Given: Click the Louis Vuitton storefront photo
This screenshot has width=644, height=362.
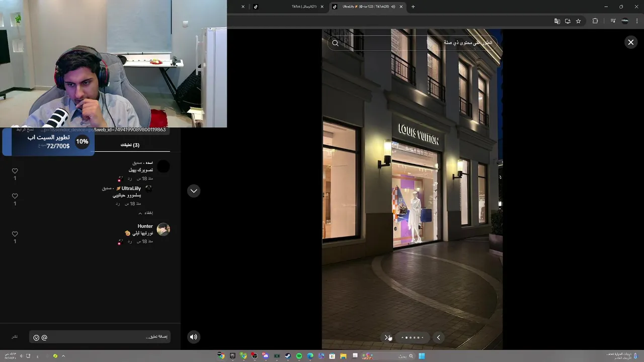Looking at the screenshot, I should coord(412,189).
